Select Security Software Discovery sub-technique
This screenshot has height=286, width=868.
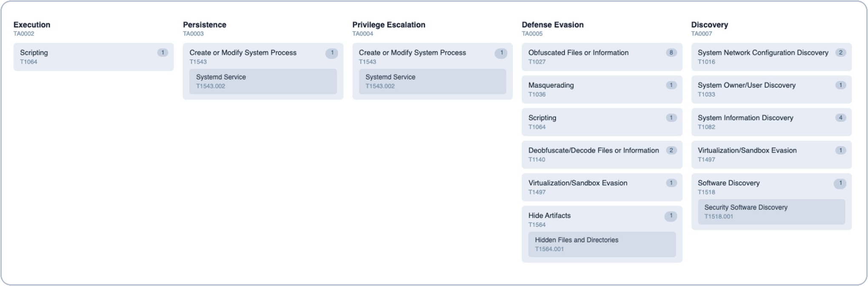pos(771,212)
